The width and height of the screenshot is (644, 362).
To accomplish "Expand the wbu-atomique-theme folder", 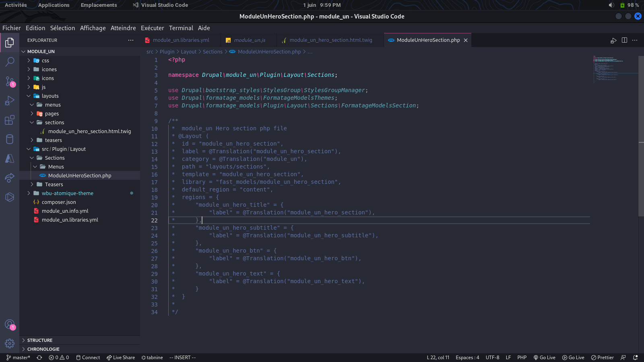I will pyautogui.click(x=80, y=193).
